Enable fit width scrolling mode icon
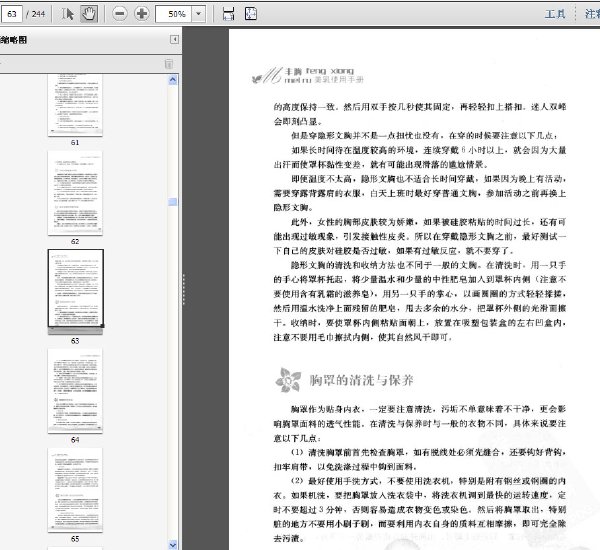 228,14
